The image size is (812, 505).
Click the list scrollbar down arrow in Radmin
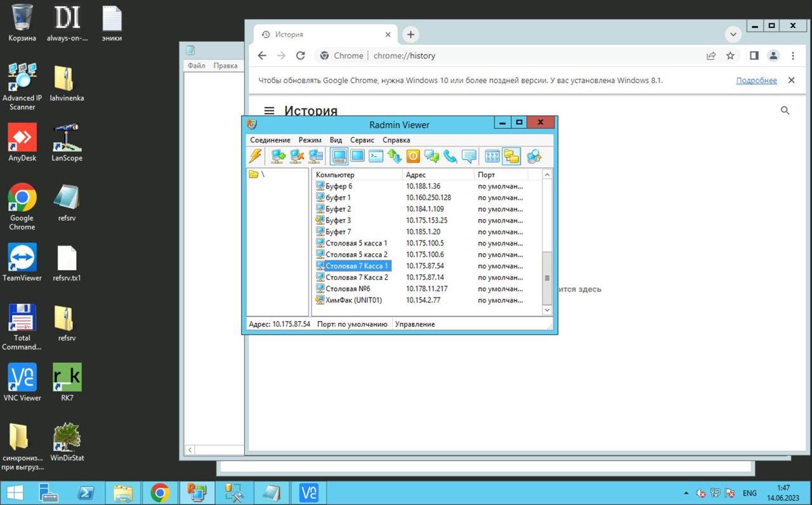(x=547, y=310)
